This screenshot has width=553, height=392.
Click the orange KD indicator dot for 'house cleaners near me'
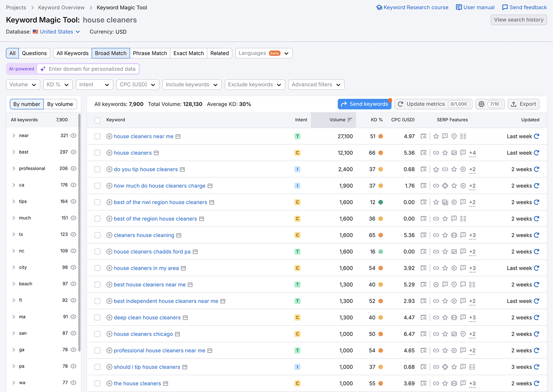(381, 136)
